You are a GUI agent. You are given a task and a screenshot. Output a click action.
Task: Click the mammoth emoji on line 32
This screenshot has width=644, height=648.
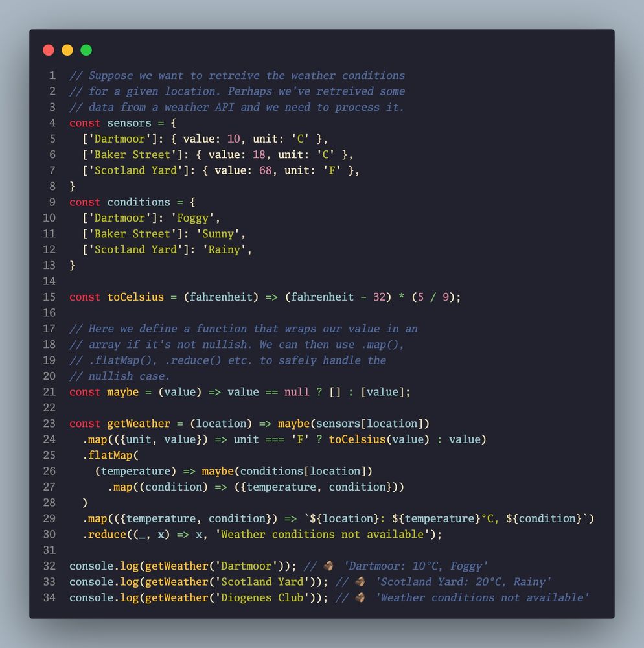coord(327,566)
